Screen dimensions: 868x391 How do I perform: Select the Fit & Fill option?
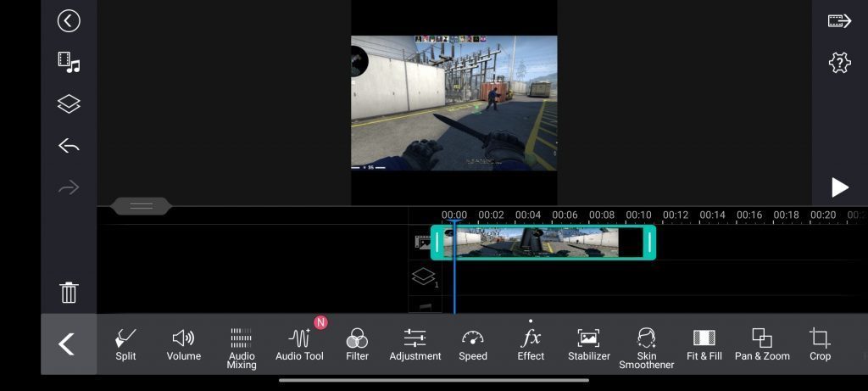(704, 344)
